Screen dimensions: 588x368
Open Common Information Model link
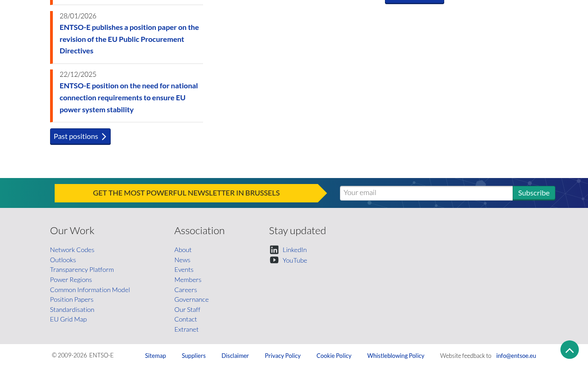pos(90,290)
